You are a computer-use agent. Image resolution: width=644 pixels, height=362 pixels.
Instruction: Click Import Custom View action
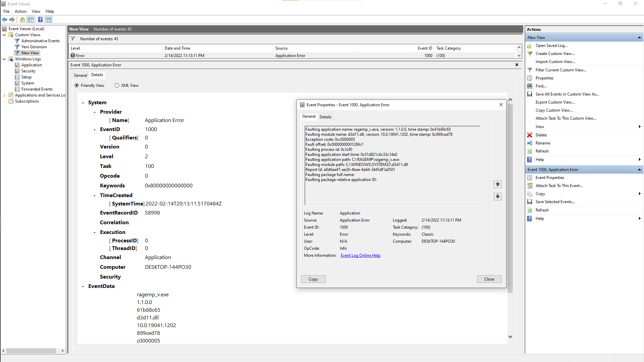pyautogui.click(x=555, y=62)
